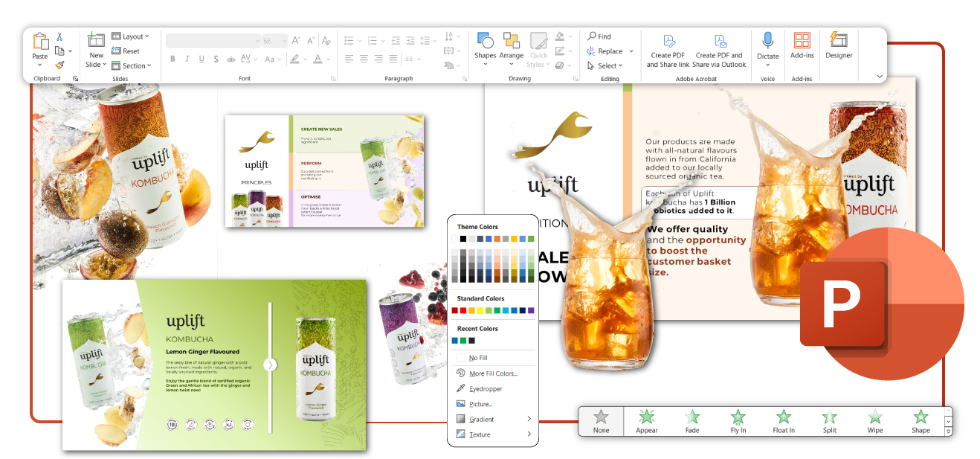Pick the red standard color swatch
This screenshot has width=980, height=459.
464,310
